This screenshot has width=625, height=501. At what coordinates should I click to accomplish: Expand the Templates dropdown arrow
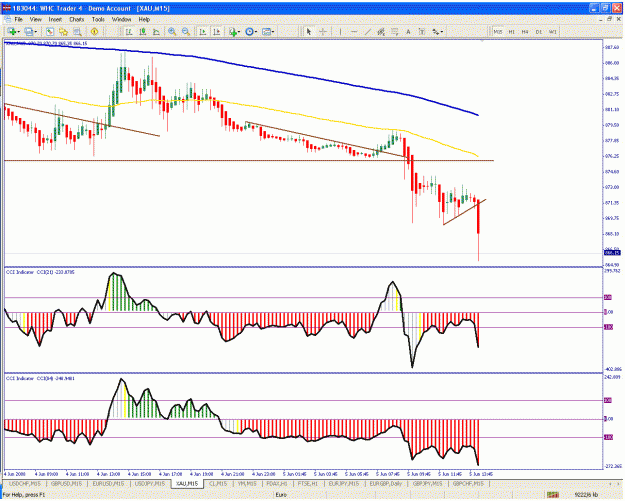273,32
